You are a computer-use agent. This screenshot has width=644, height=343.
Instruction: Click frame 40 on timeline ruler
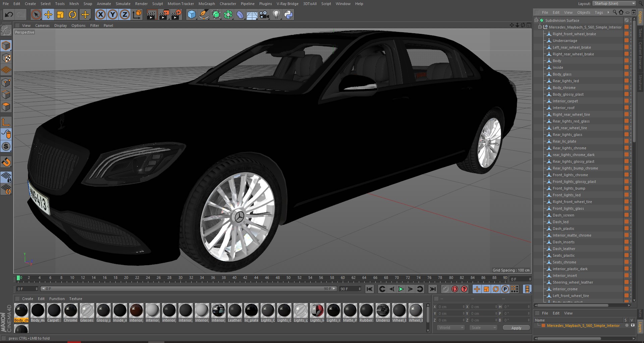coord(234,278)
